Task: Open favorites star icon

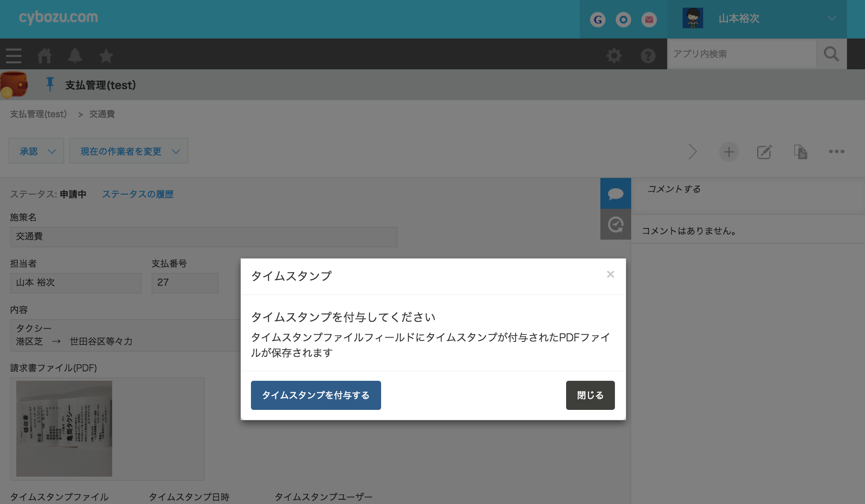Action: point(106,56)
